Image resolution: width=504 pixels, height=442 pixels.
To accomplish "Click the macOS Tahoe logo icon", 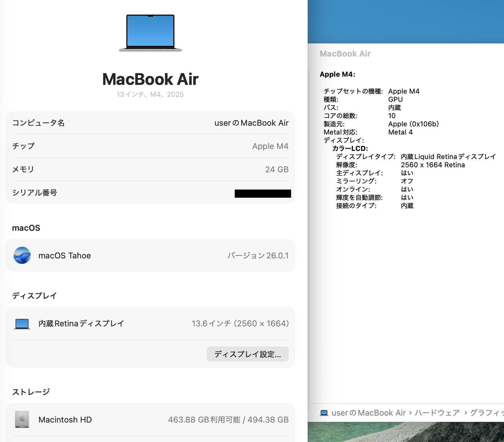I will click(22, 255).
